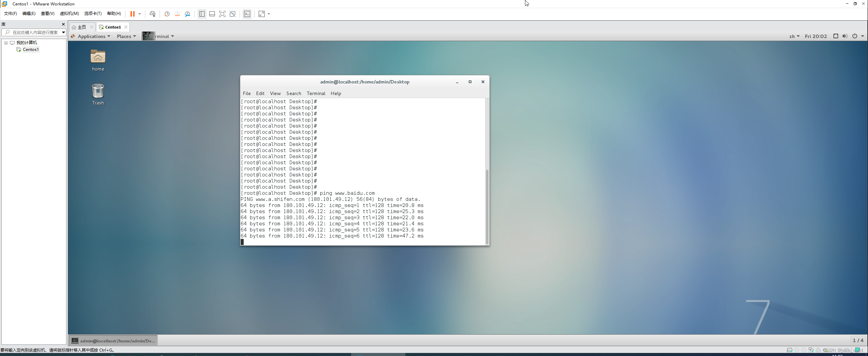The height and width of the screenshot is (356, 868).
Task: Open the GNOME power system menu
Action: (x=857, y=36)
